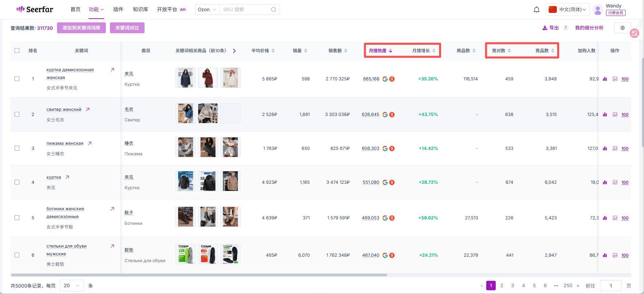Click the horizontal table scrollbar
Screen dimensions: 644x294
pos(199,275)
